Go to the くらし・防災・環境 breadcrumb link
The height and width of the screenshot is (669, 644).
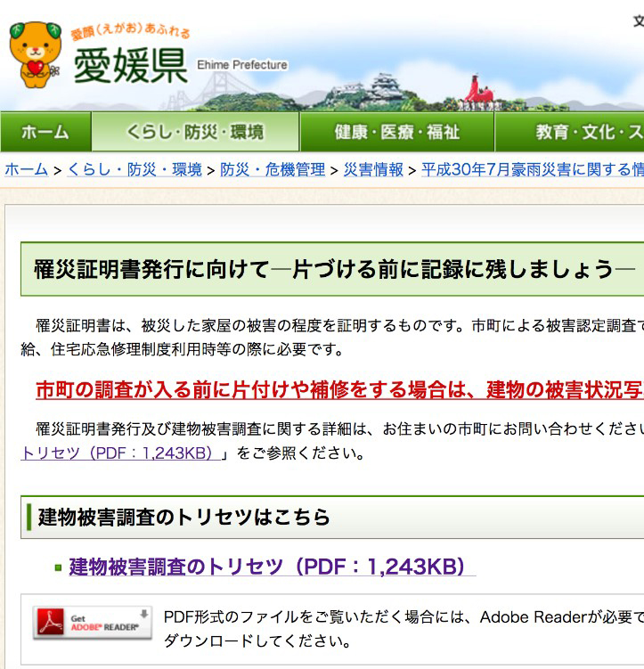click(x=135, y=169)
